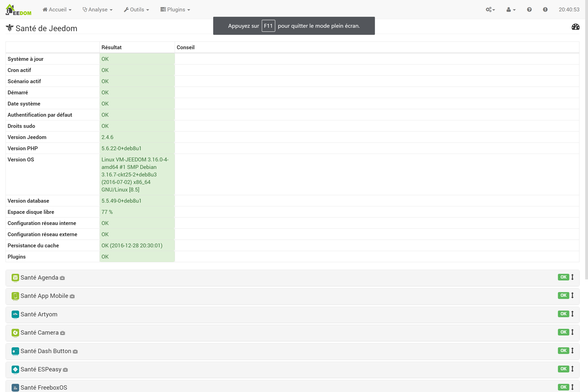Viewport: 588px width, 392px height.
Task: Click the Santé FreeboxOS title
Action: click(x=44, y=387)
